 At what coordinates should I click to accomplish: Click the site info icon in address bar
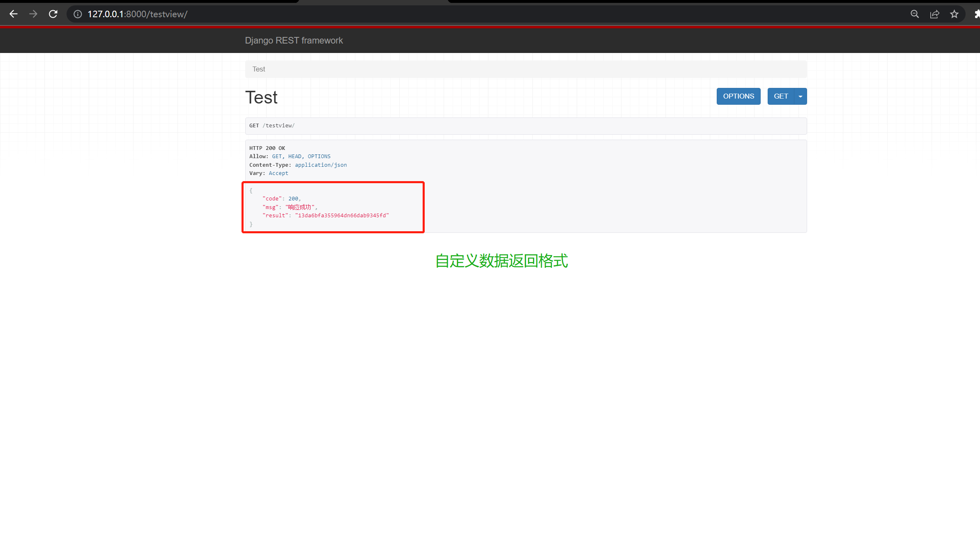click(78, 14)
